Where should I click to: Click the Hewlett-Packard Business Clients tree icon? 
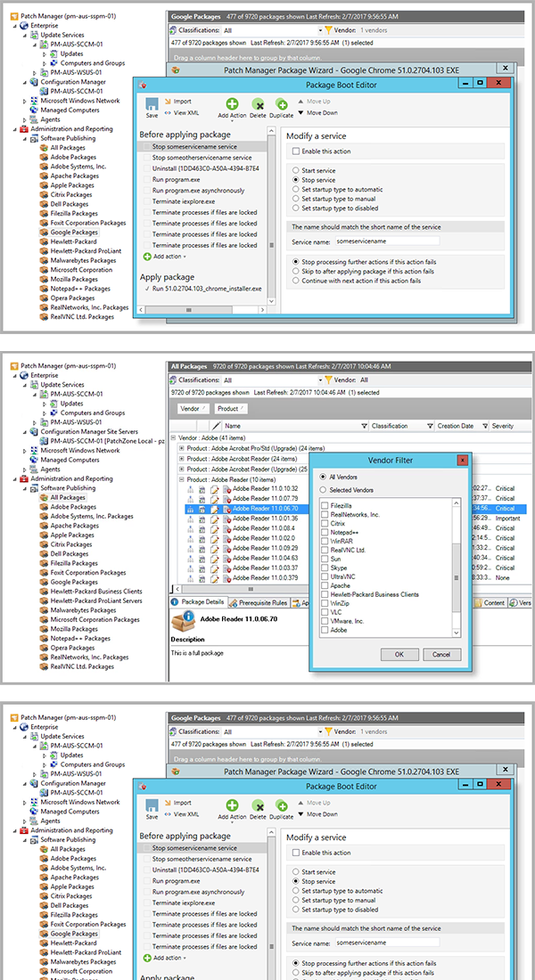pos(45,592)
